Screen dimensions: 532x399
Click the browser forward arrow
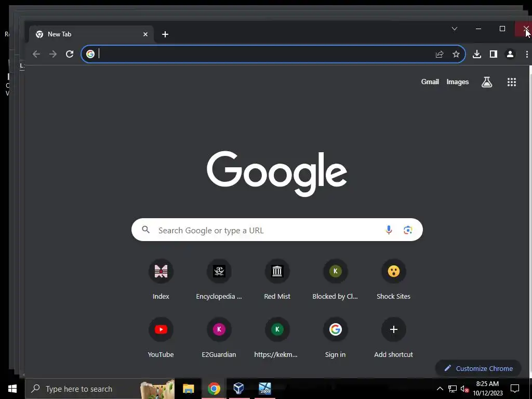53,54
